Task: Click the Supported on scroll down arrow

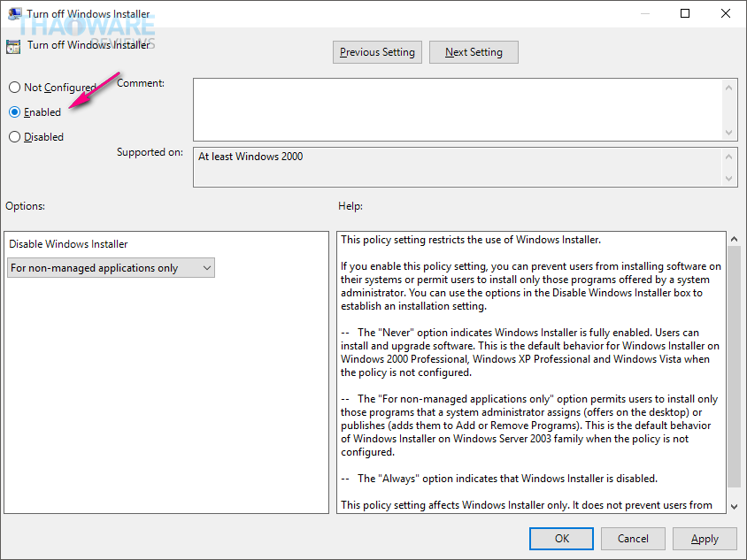Action: [x=728, y=178]
